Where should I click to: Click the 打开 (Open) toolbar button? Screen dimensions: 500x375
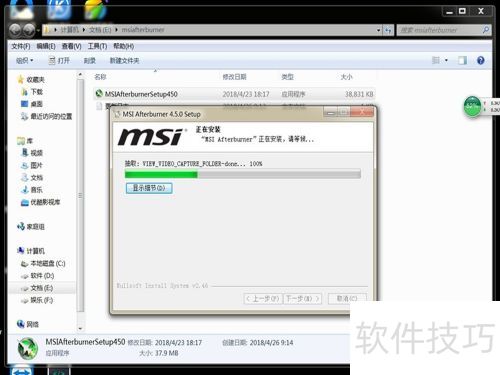[x=59, y=61]
